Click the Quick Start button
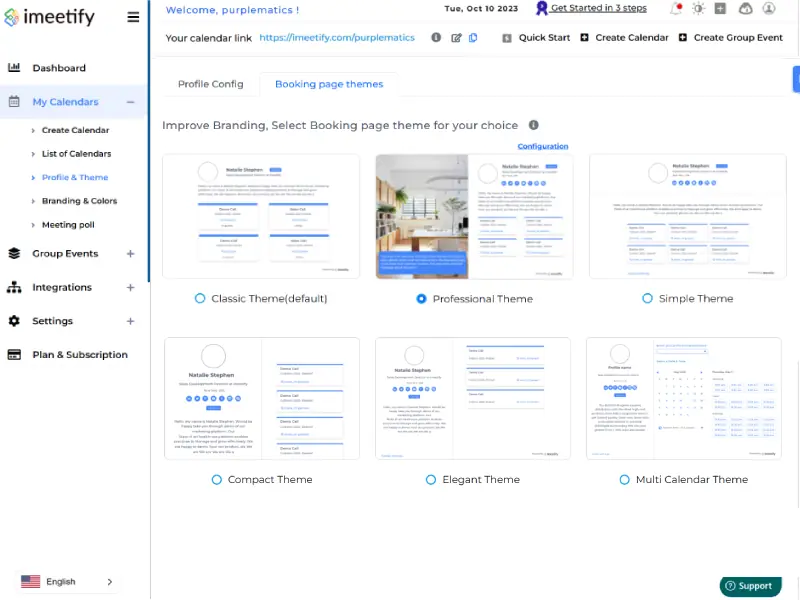The width and height of the screenshot is (800, 600). (x=536, y=38)
